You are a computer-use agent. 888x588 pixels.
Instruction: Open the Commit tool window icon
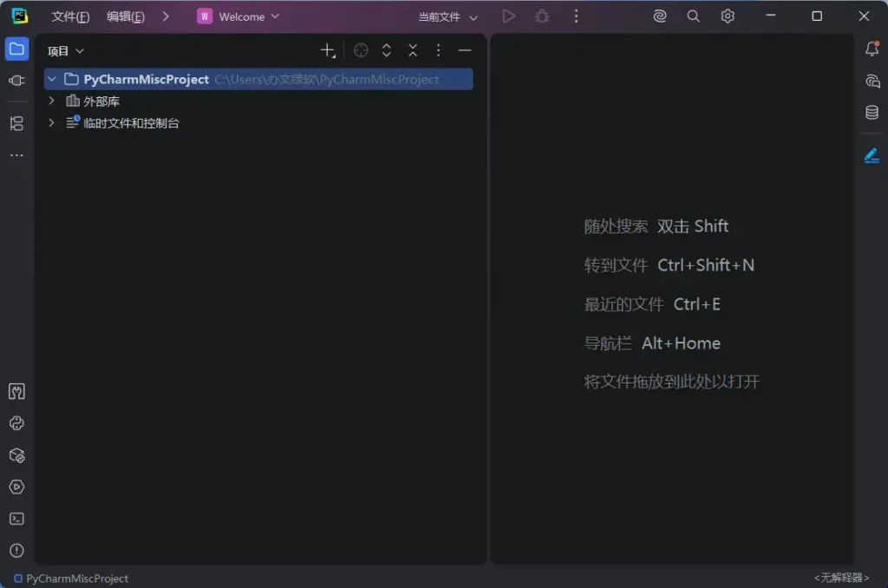coord(16,81)
